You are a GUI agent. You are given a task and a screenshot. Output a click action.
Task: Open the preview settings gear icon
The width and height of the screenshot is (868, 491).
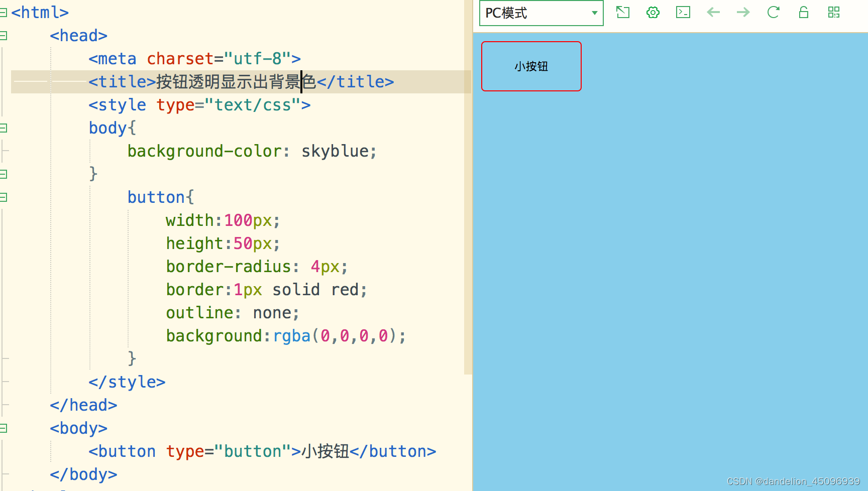point(653,13)
